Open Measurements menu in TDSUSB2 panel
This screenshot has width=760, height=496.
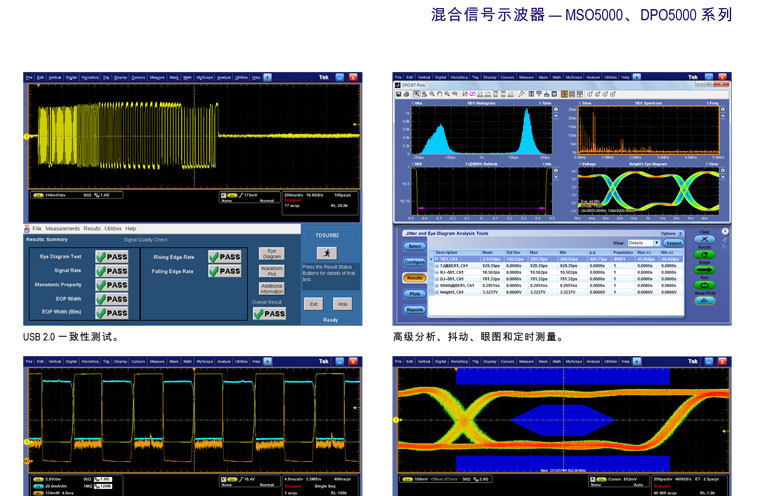pyautogui.click(x=62, y=228)
